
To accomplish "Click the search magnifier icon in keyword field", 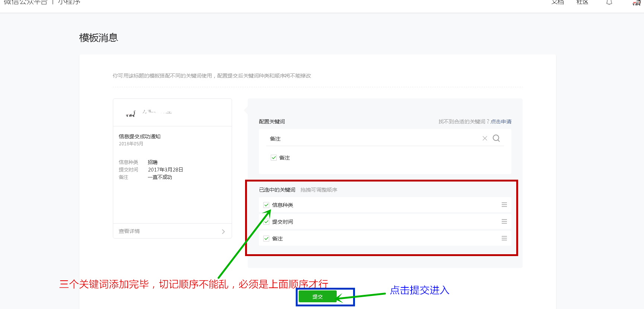I will tap(496, 138).
